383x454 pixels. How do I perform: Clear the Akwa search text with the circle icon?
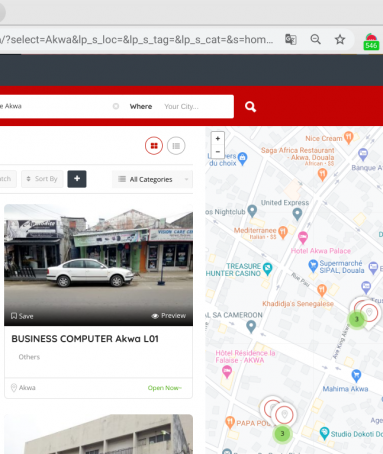point(116,106)
